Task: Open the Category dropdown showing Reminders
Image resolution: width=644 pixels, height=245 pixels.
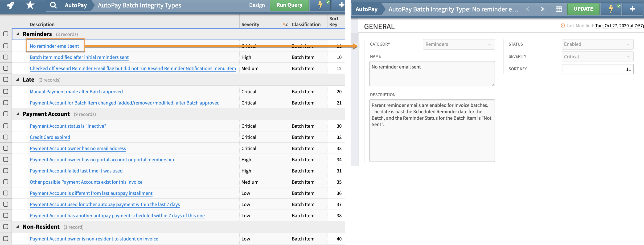Action: 458,44
